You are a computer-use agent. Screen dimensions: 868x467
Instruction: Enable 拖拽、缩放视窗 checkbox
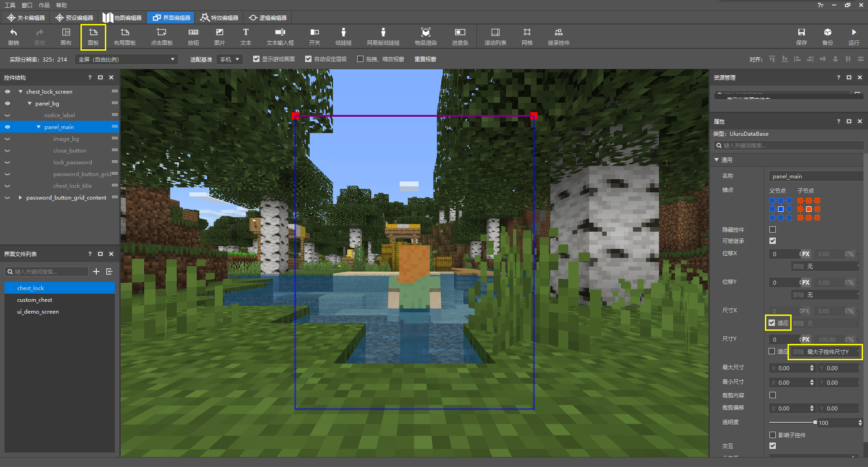pos(360,59)
